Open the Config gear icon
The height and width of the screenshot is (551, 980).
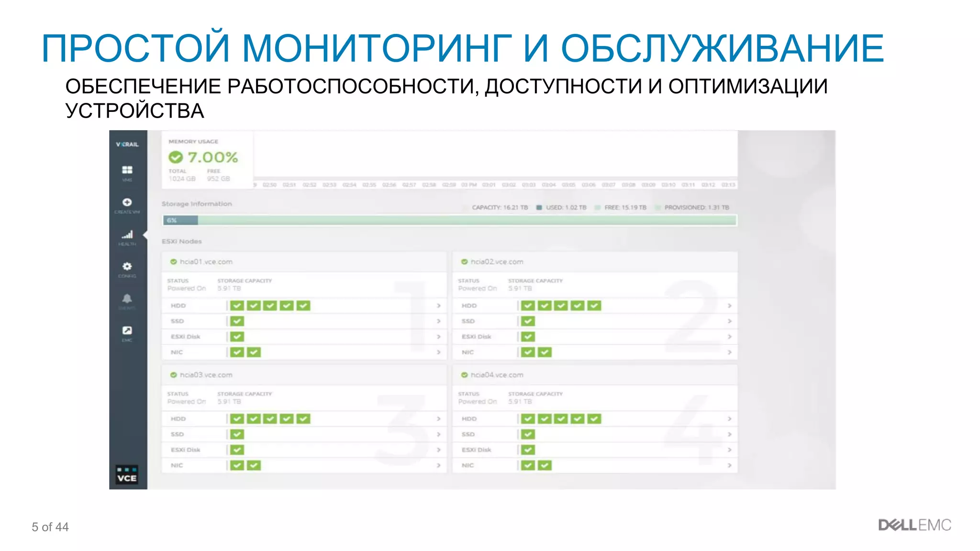[127, 266]
